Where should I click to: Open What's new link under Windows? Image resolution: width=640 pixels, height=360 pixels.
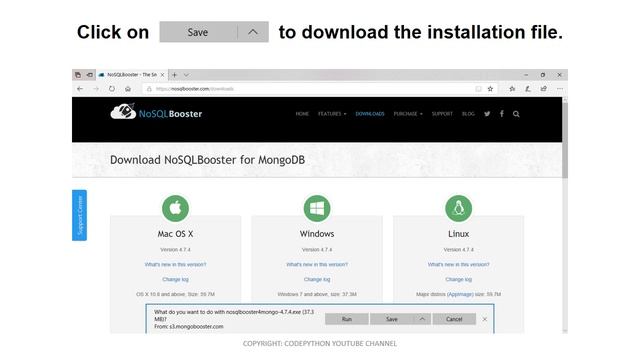[x=317, y=264]
